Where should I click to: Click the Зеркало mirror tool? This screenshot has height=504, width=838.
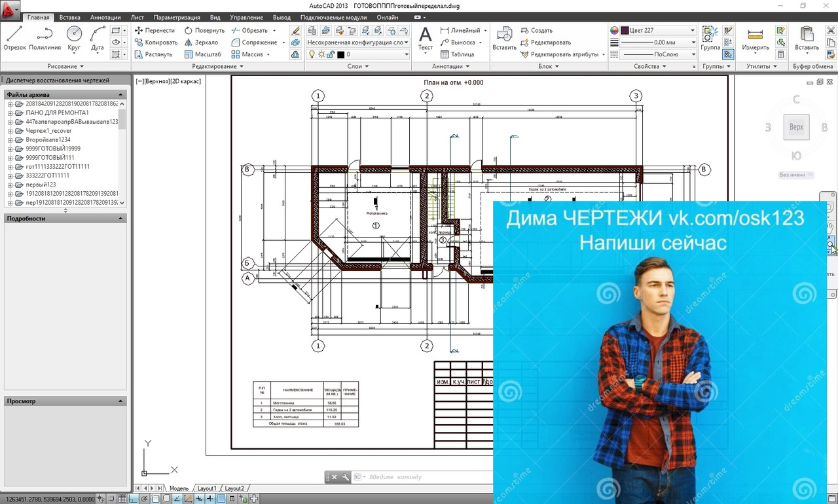point(201,42)
